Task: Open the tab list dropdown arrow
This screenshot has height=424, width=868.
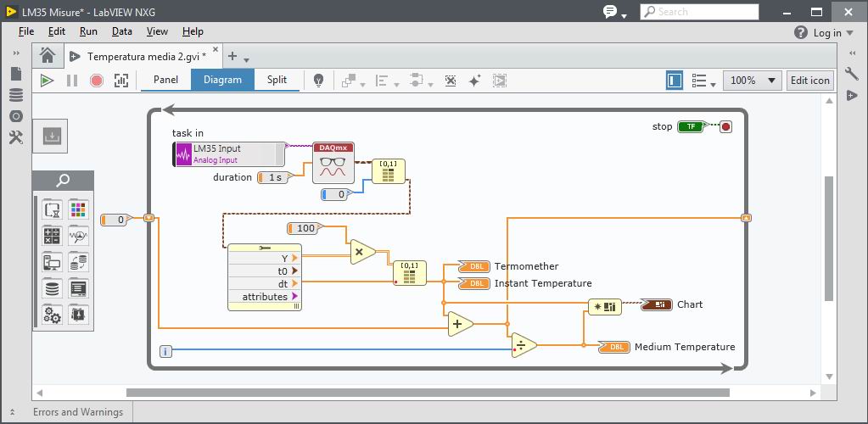Action: point(247,59)
